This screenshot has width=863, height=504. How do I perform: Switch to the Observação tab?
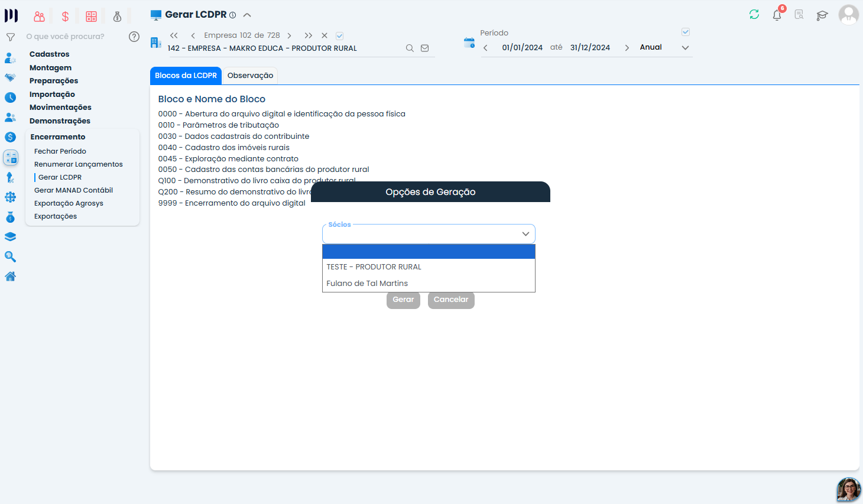click(250, 76)
